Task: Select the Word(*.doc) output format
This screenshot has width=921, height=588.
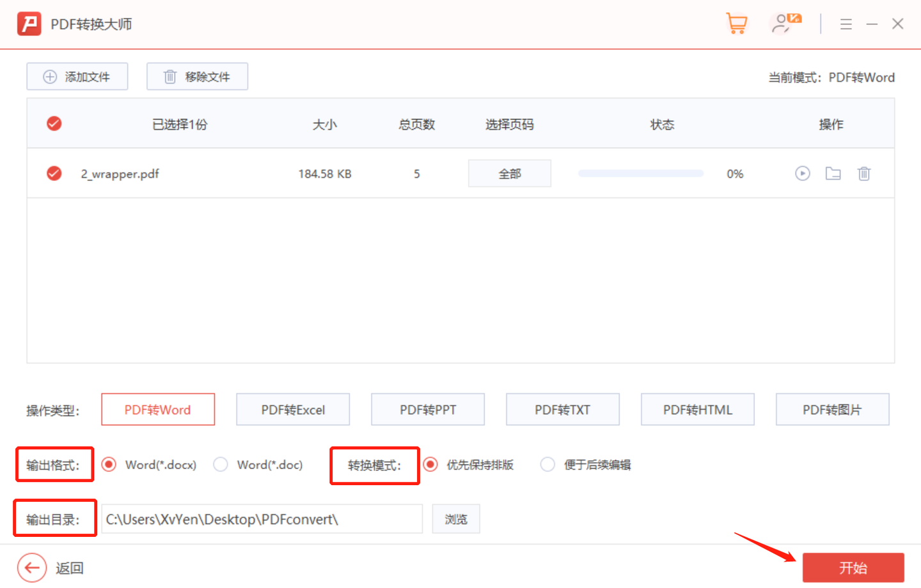Action: click(220, 465)
